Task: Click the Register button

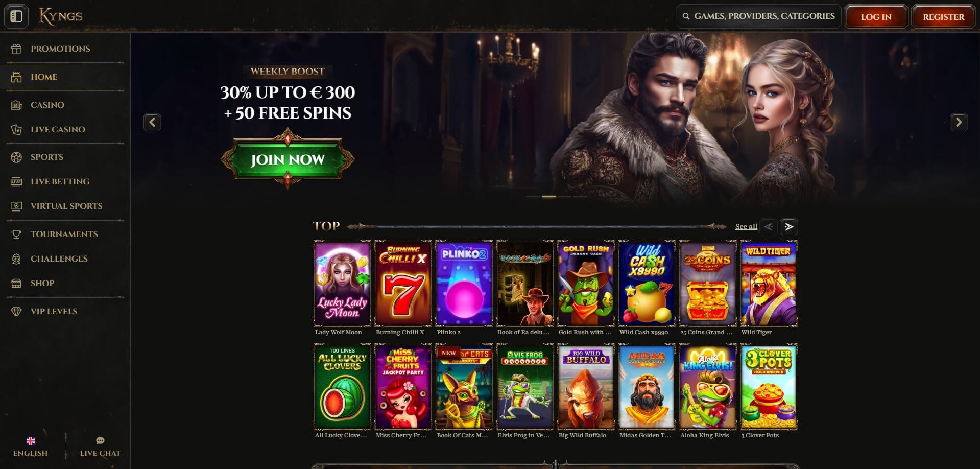Action: click(943, 17)
